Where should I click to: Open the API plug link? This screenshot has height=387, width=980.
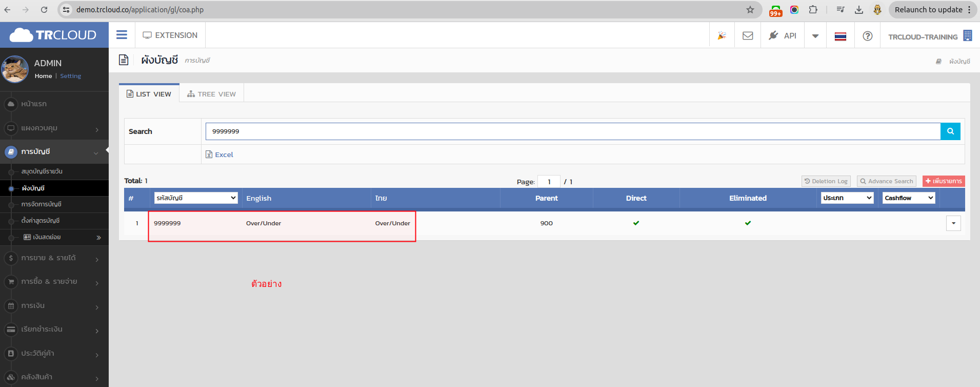pos(783,35)
